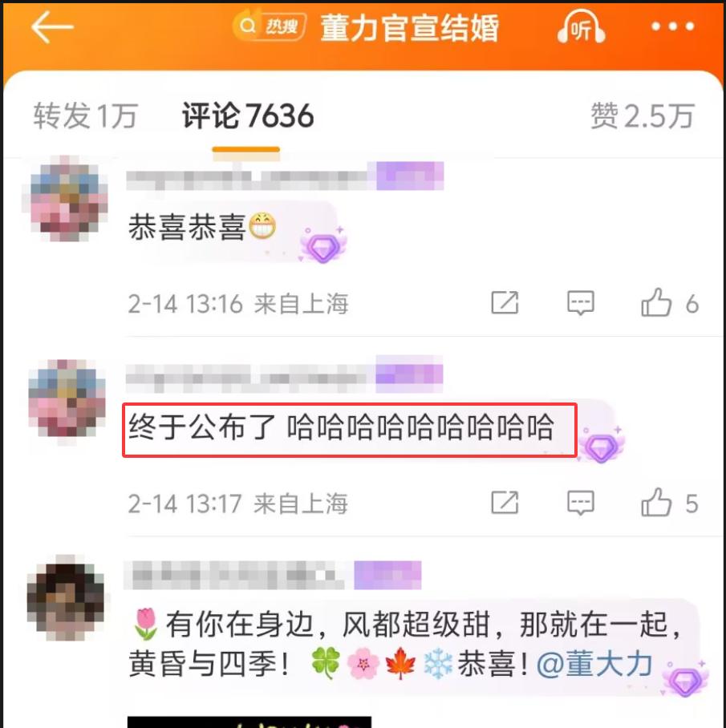Like the comment with 5 likes
This screenshot has width=726, height=728.
[x=656, y=503]
